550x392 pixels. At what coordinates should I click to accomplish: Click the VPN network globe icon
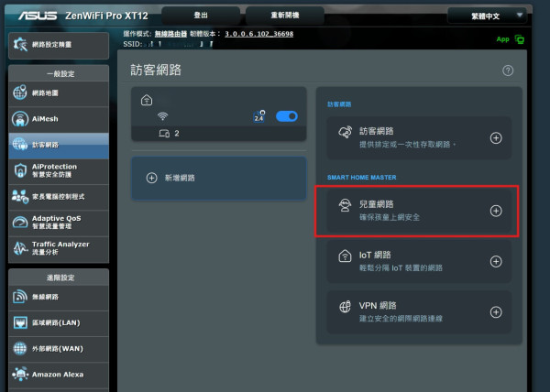click(345, 307)
